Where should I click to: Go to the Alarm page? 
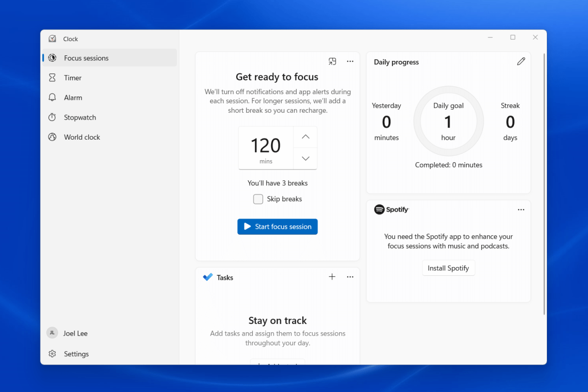(109, 98)
